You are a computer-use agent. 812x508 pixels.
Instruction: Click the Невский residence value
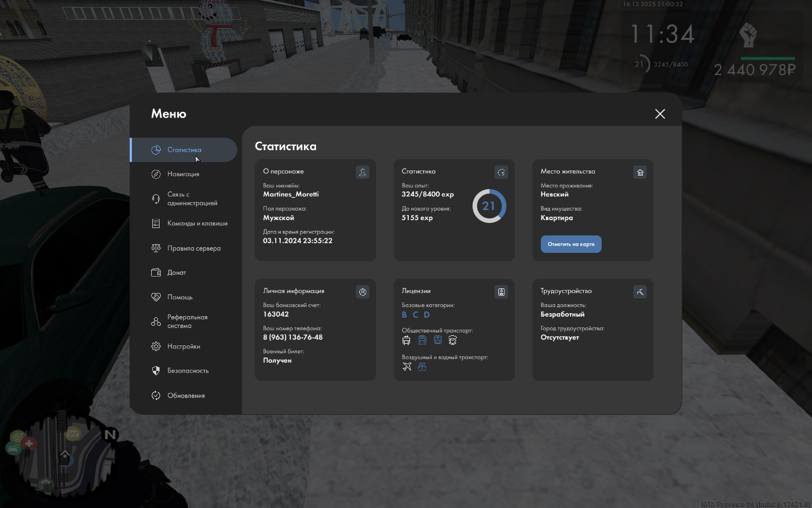click(x=555, y=194)
